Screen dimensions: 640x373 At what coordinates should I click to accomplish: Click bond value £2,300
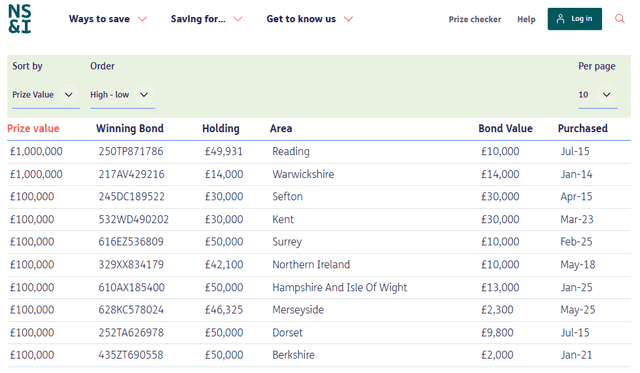click(x=497, y=310)
